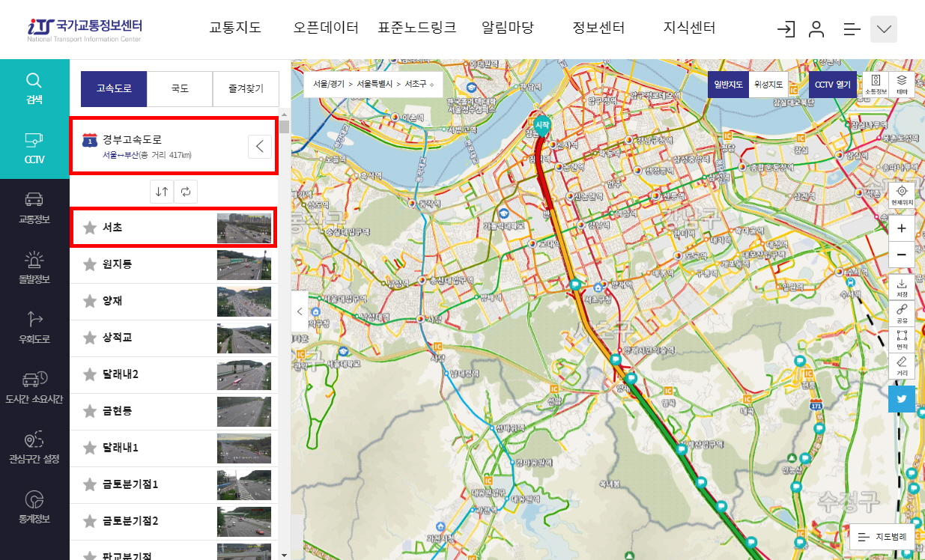Viewport: 925px width, 560px height.
Task: Switch to 일반지도 map view
Action: (x=728, y=85)
